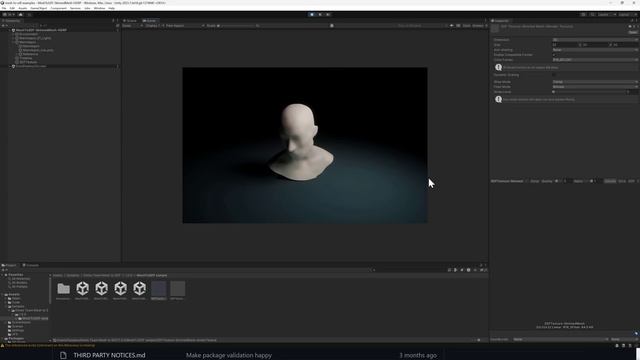Screen dimensions: 640x360
Task: Open the Wrap Mode dropdown
Action: click(595, 82)
